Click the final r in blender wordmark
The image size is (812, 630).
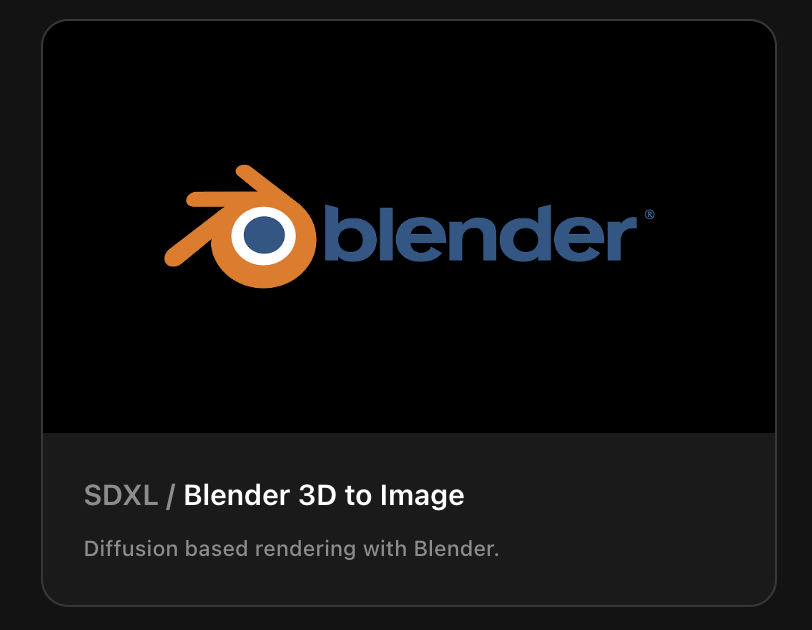point(621,238)
